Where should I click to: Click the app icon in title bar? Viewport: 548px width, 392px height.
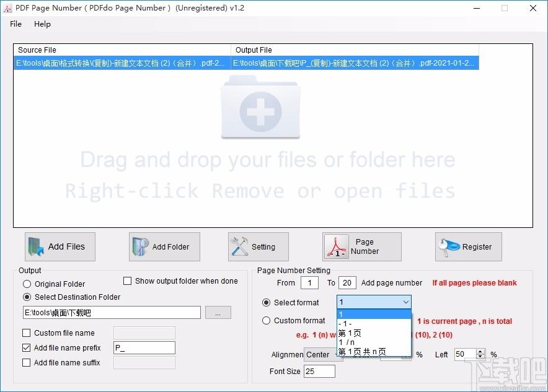click(7, 8)
